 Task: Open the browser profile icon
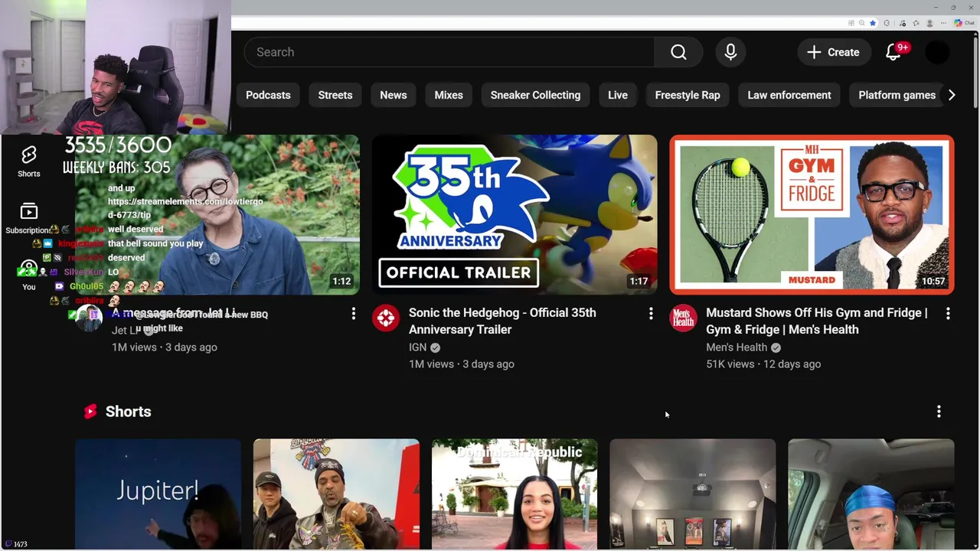[929, 23]
